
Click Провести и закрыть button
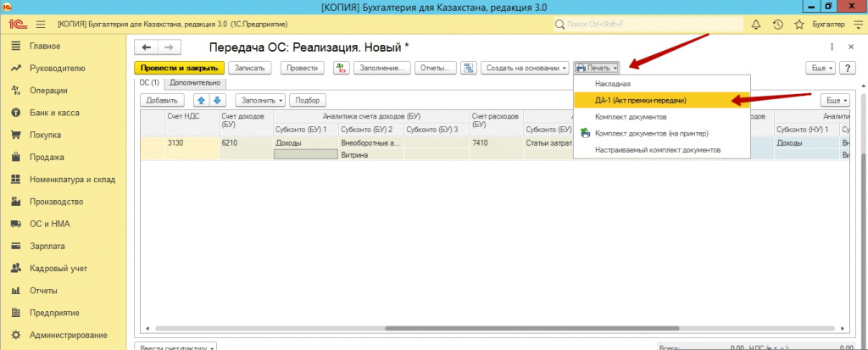180,68
